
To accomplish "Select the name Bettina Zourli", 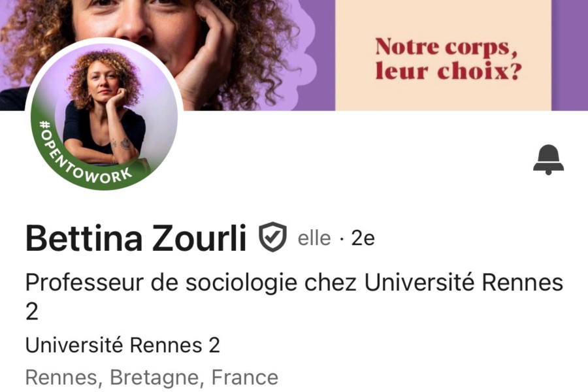I will (136, 238).
